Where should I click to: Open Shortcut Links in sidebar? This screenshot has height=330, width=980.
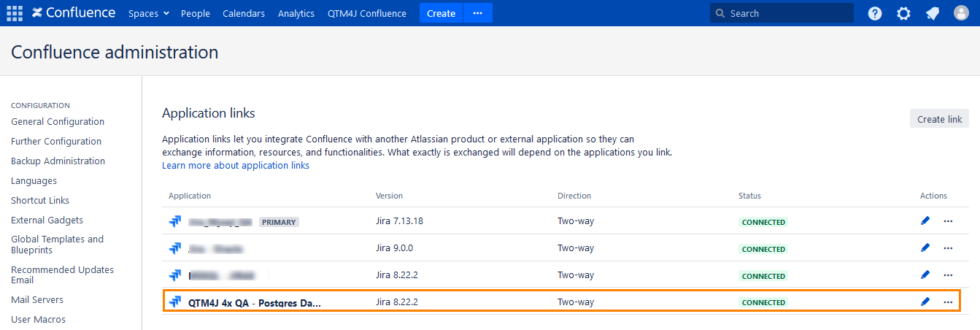pos(40,201)
